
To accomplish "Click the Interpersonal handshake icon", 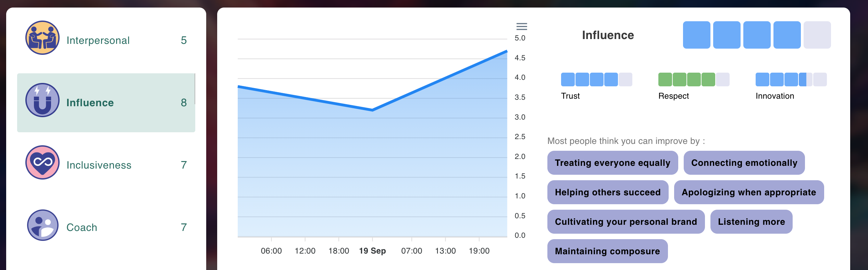I will pos(42,38).
